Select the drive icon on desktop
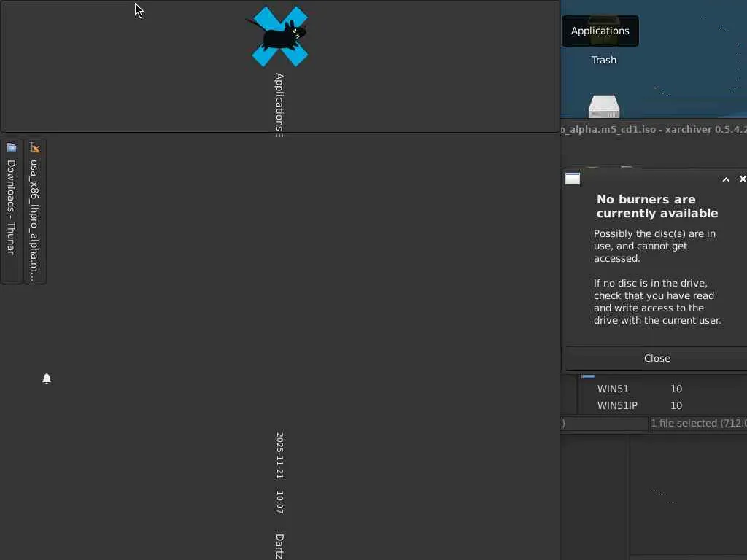Image resolution: width=747 pixels, height=560 pixels. click(x=603, y=106)
